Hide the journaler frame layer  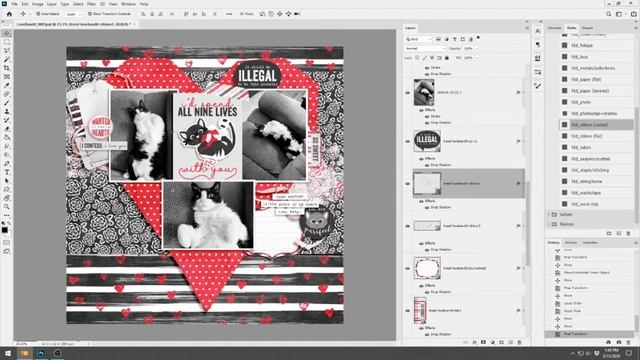pos(408,268)
